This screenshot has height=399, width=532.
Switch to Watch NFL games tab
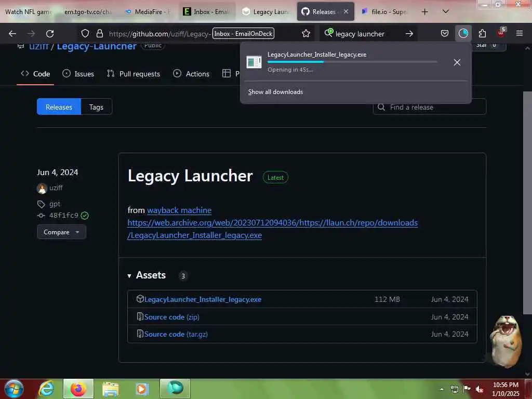click(x=29, y=12)
